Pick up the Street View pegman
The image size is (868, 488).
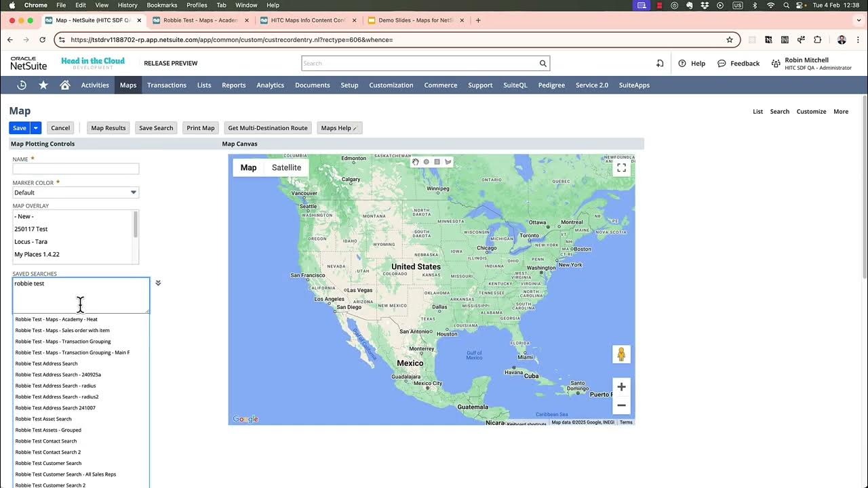(621, 354)
